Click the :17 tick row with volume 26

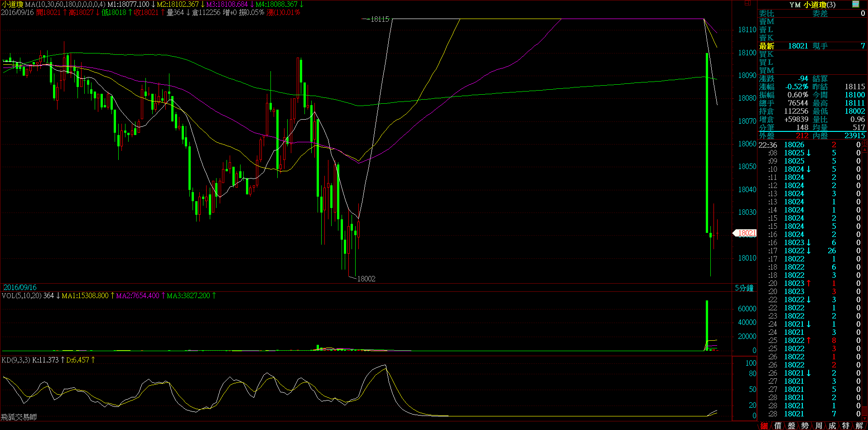(810, 251)
